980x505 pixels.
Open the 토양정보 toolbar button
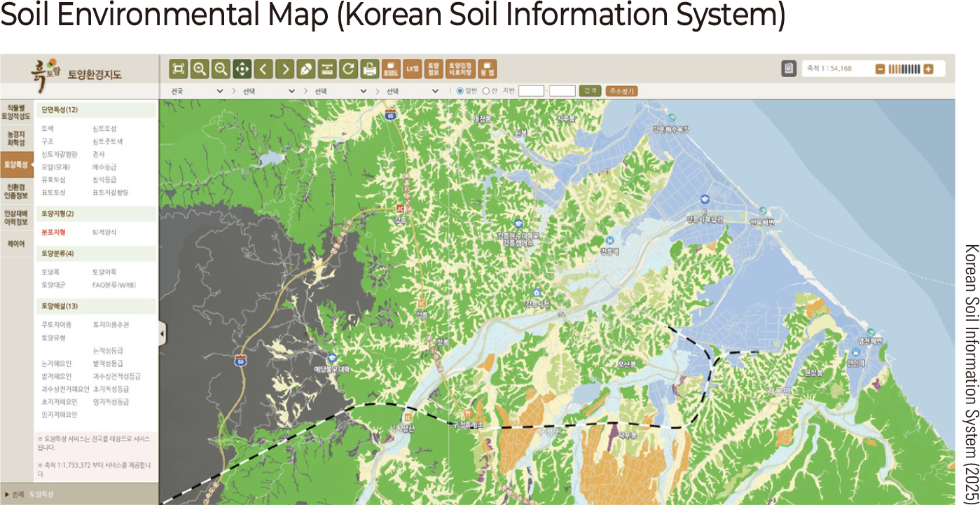(433, 69)
